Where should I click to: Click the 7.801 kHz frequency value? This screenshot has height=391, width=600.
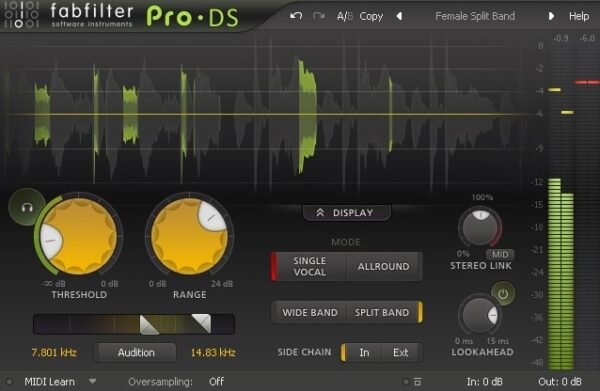point(54,352)
